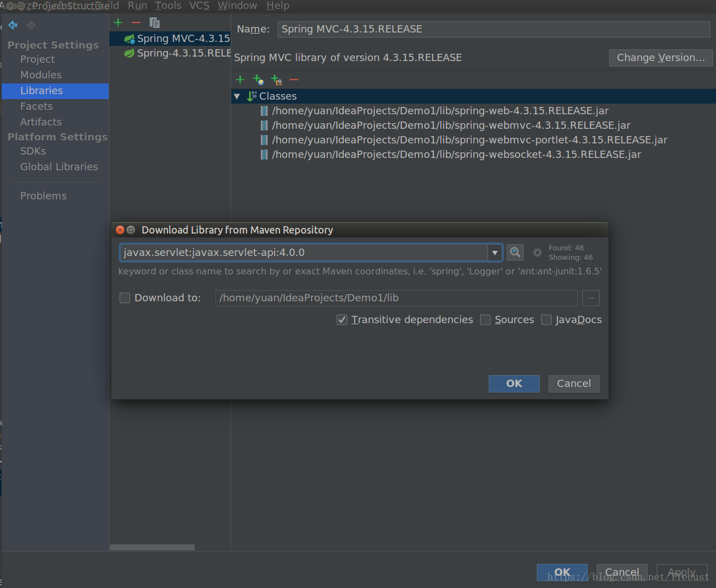The height and width of the screenshot is (588, 716).
Task: Close Download Library dialog via red button
Action: click(x=120, y=230)
